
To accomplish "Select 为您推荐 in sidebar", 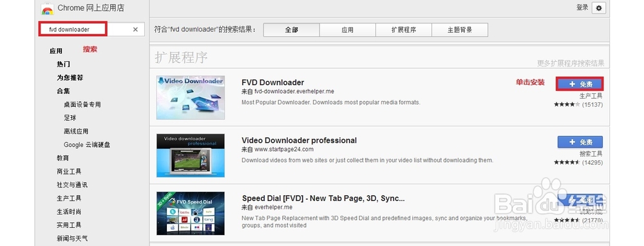I will pos(70,78).
